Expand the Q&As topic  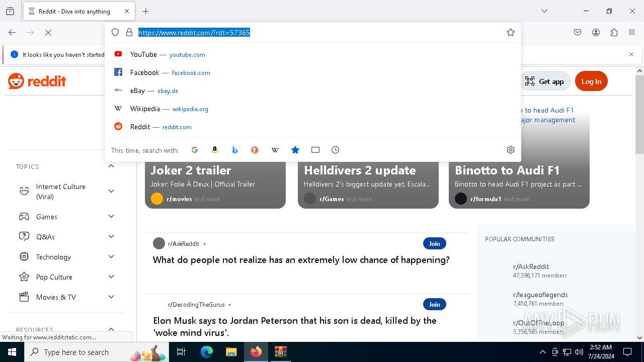click(111, 236)
